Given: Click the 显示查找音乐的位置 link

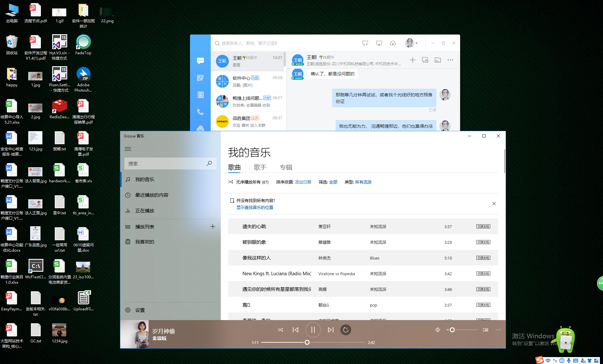Looking at the screenshot, I should coord(255,207).
